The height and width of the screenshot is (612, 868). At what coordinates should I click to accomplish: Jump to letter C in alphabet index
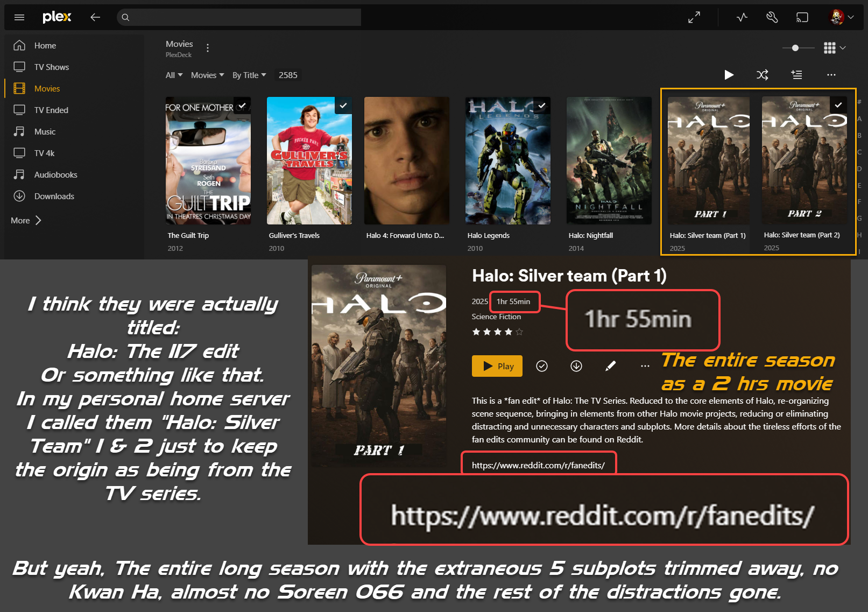pos(859,152)
